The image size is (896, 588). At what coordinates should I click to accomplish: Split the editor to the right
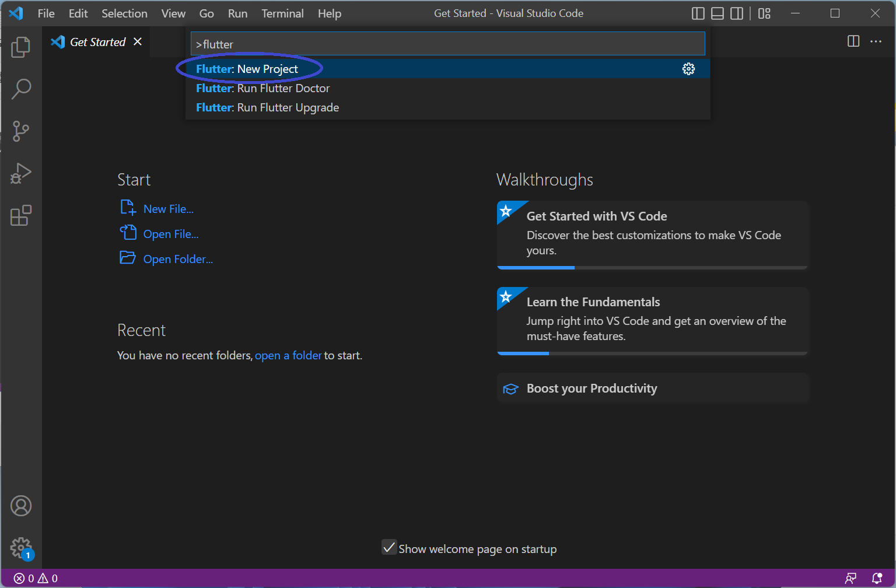[853, 41]
